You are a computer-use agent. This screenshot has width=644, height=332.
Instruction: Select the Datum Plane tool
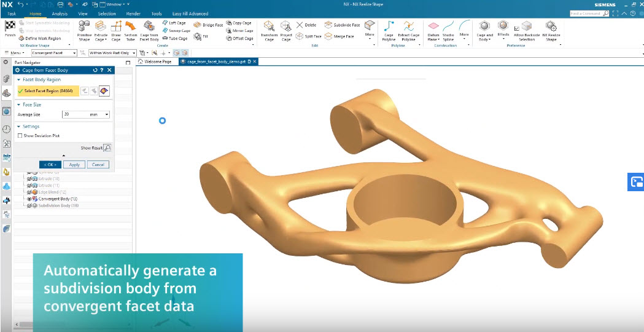pyautogui.click(x=433, y=30)
